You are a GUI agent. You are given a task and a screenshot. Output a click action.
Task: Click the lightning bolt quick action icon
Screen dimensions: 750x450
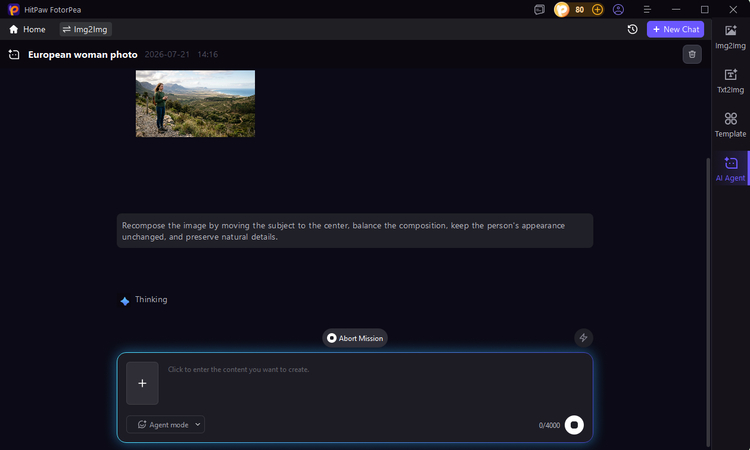[x=583, y=338]
